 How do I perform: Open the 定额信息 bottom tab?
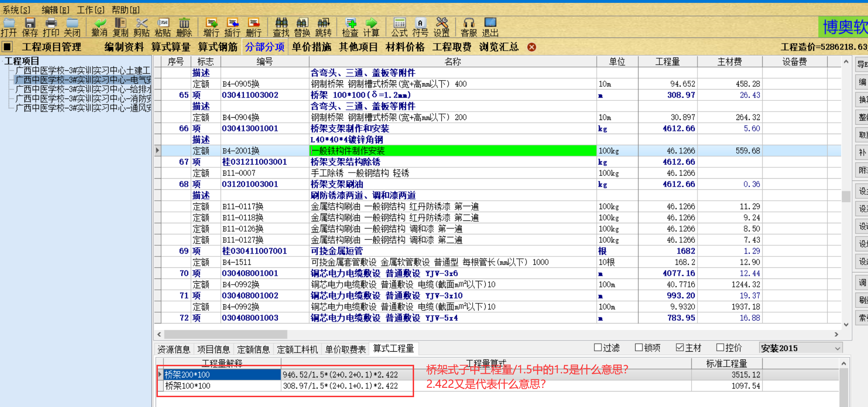(253, 349)
